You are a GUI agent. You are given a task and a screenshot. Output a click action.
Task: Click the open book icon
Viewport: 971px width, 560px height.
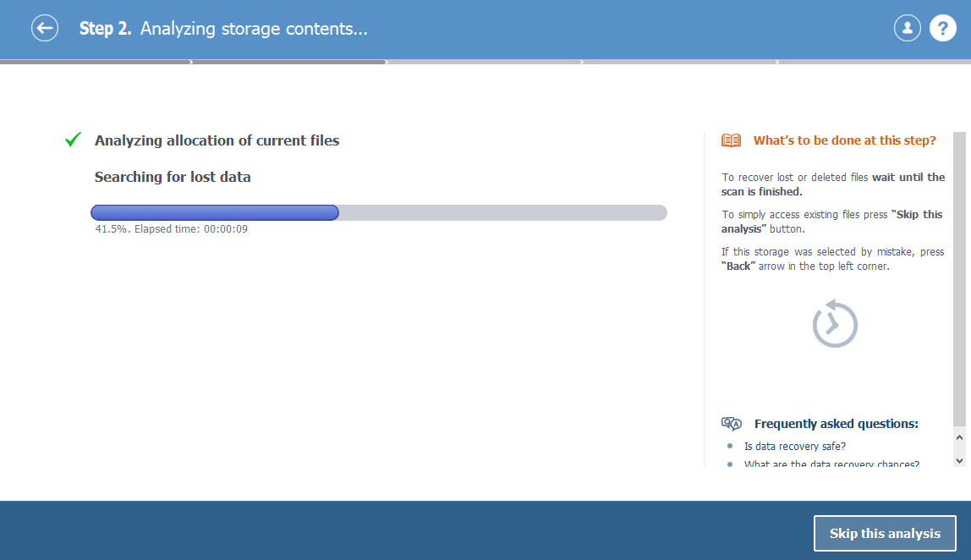(x=731, y=140)
